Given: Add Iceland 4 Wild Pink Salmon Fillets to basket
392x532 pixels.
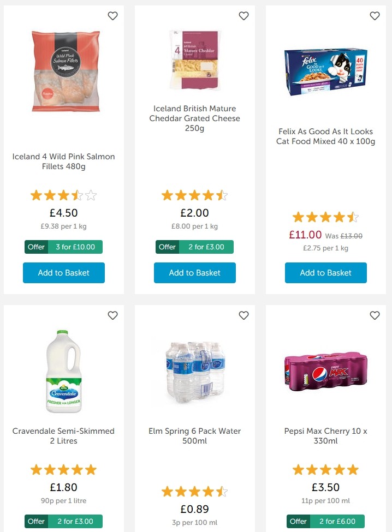Looking at the screenshot, I should click(63, 273).
